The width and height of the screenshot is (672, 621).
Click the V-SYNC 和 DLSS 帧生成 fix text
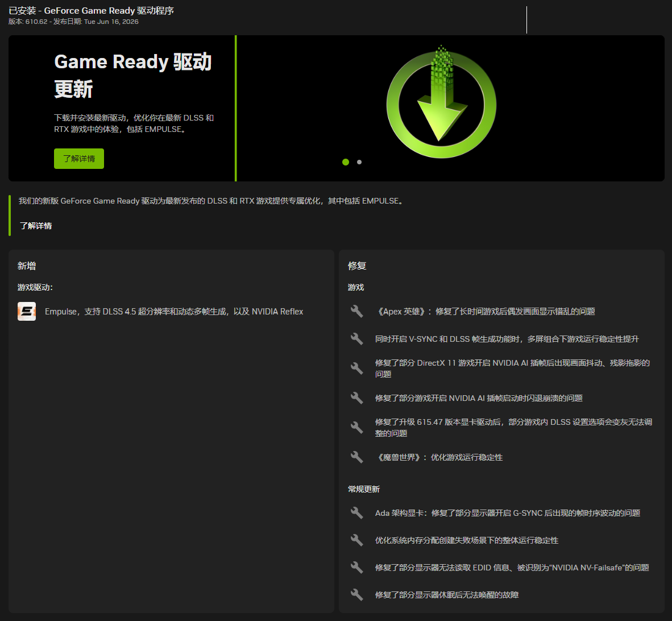click(507, 339)
